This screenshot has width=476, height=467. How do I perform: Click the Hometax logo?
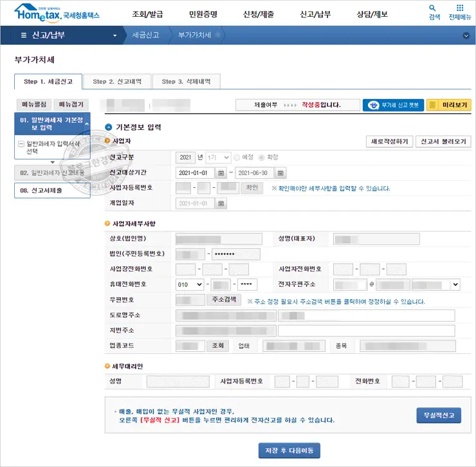tap(57, 13)
